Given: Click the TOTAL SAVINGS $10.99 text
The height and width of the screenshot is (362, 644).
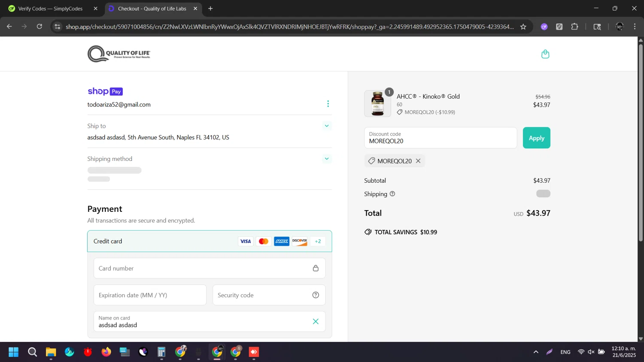Looking at the screenshot, I should pyautogui.click(x=406, y=232).
